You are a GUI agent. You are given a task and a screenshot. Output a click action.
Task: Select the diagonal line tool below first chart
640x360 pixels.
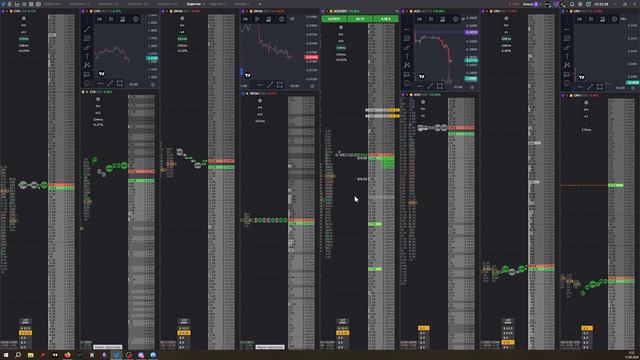(x=110, y=84)
